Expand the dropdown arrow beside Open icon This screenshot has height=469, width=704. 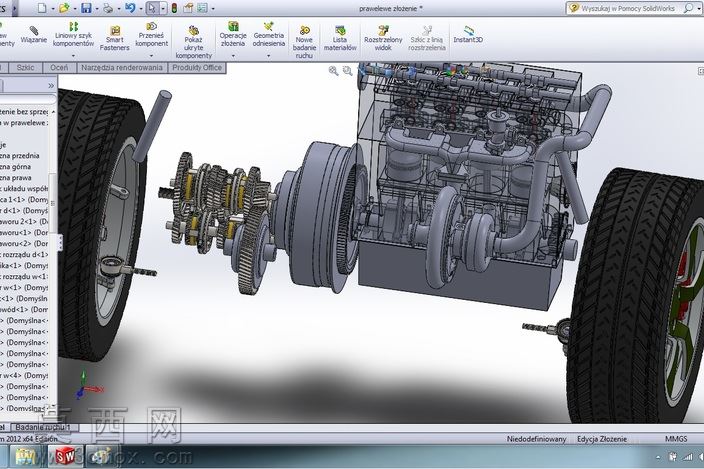pos(75,9)
